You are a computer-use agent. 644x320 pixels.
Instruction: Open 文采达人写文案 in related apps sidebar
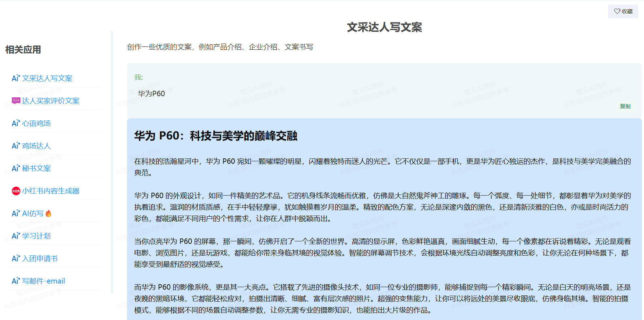pos(47,78)
